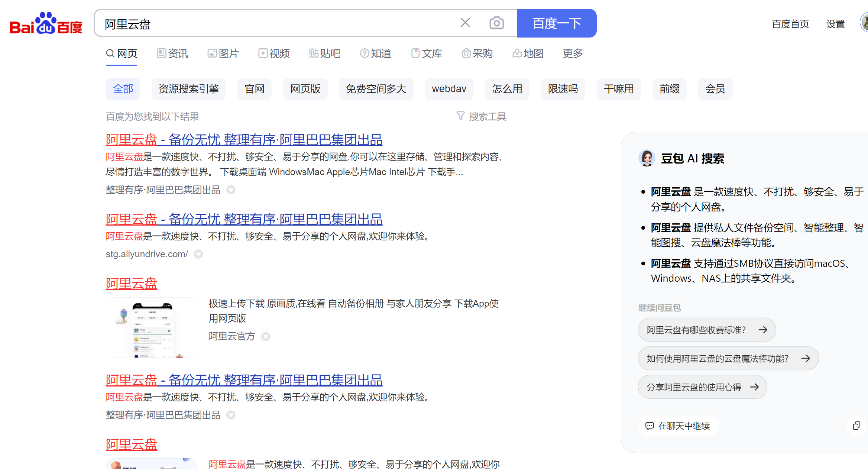Open search tools filter icon
The height and width of the screenshot is (469, 868).
click(460, 116)
